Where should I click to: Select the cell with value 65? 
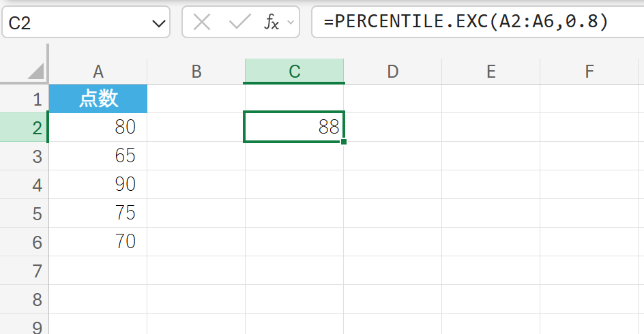tap(98, 156)
